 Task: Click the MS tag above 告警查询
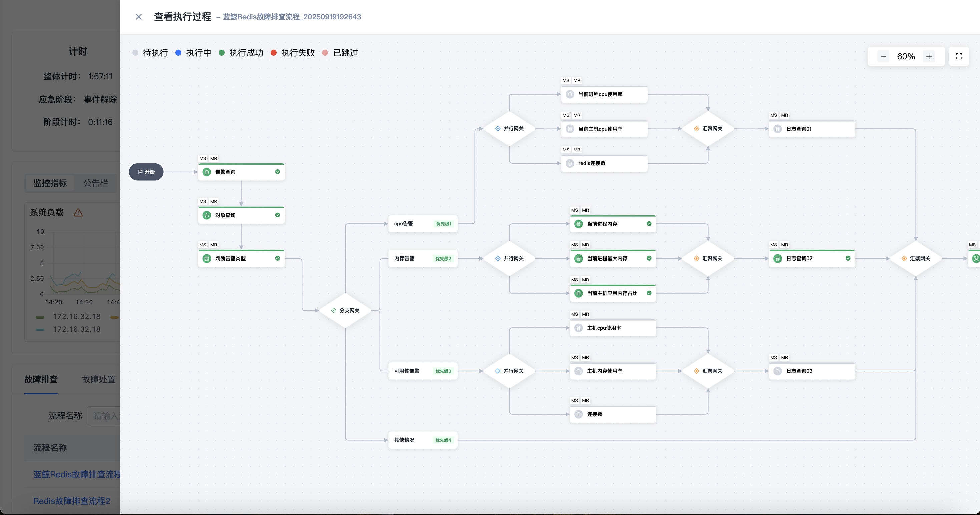tap(203, 159)
